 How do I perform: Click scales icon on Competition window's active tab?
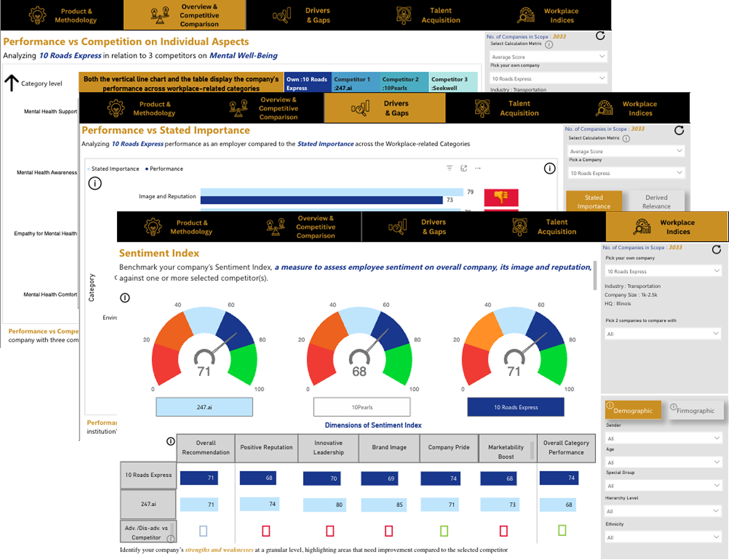tap(160, 15)
